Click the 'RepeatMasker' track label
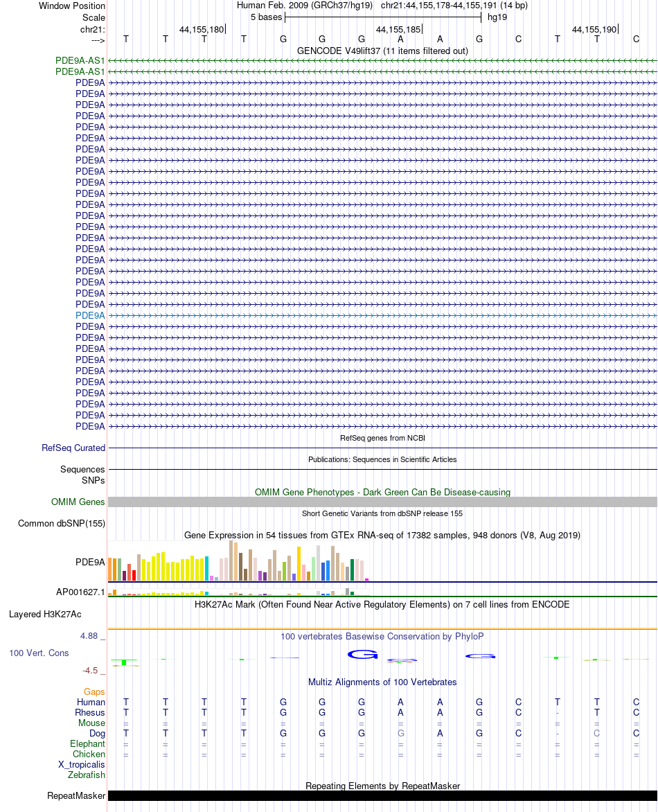The height and width of the screenshot is (812, 658). (x=76, y=795)
